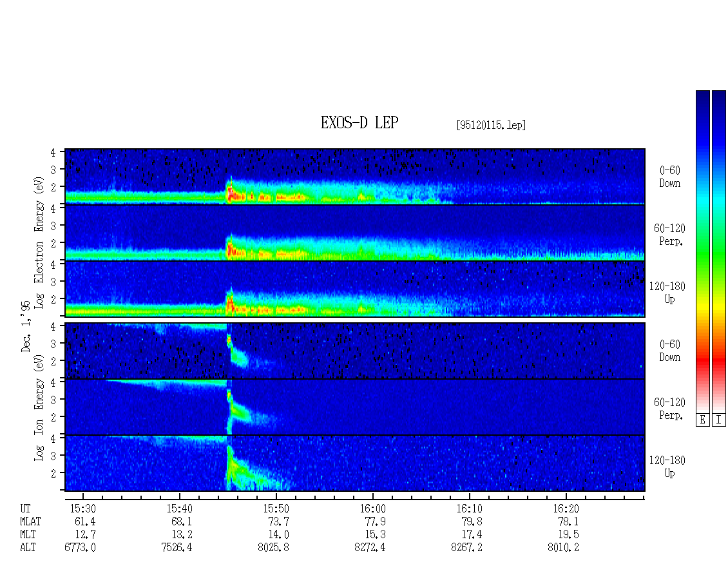Select the 60-120 Perp. label beside the electron panel
The height and width of the screenshot is (564, 728).
pyautogui.click(x=669, y=235)
